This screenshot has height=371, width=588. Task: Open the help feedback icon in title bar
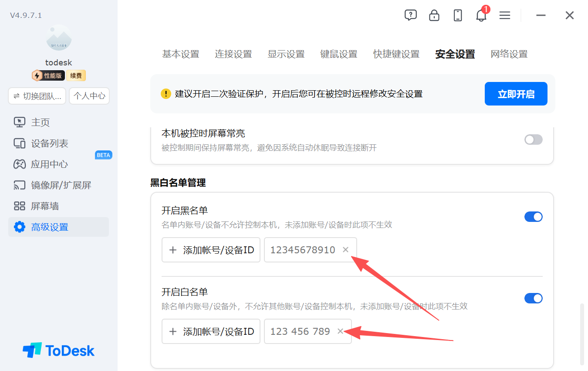(410, 15)
